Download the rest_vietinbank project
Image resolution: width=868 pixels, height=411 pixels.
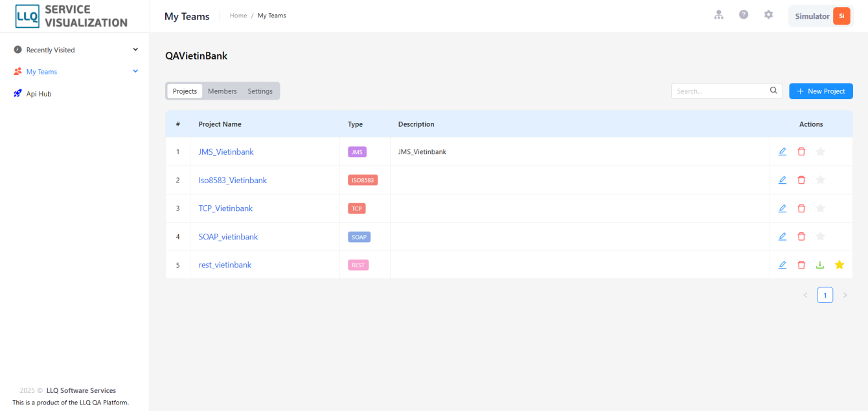[x=820, y=265]
